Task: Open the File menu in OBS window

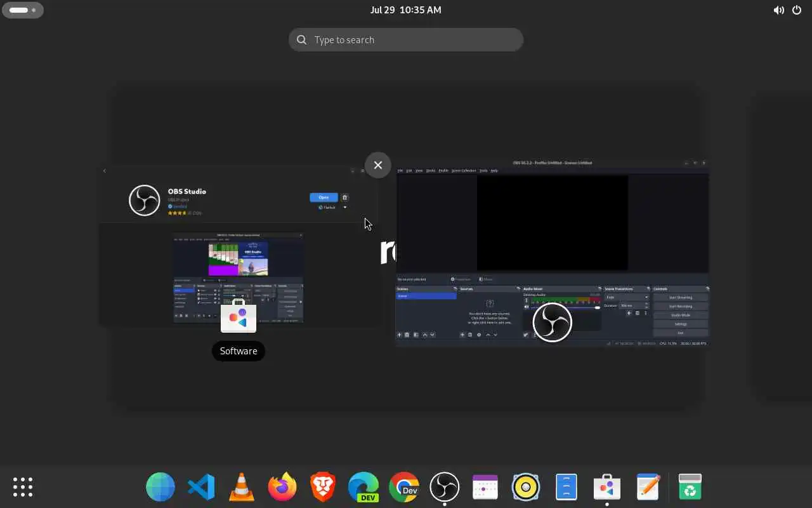Action: point(400,171)
